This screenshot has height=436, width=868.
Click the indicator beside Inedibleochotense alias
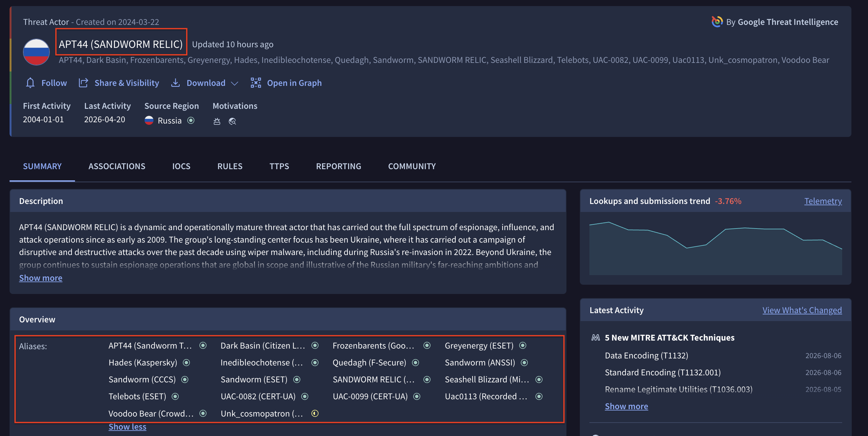(315, 363)
